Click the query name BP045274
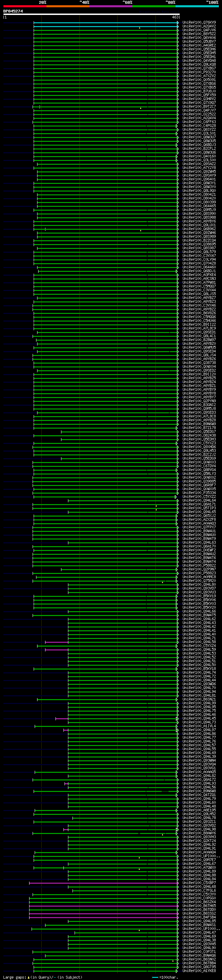Screen dimensions: 222x980 (13, 11)
